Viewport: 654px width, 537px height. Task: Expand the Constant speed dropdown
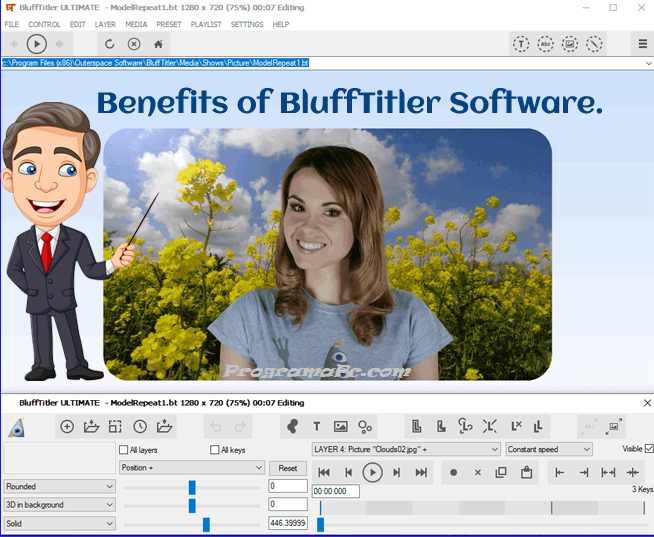click(549, 450)
